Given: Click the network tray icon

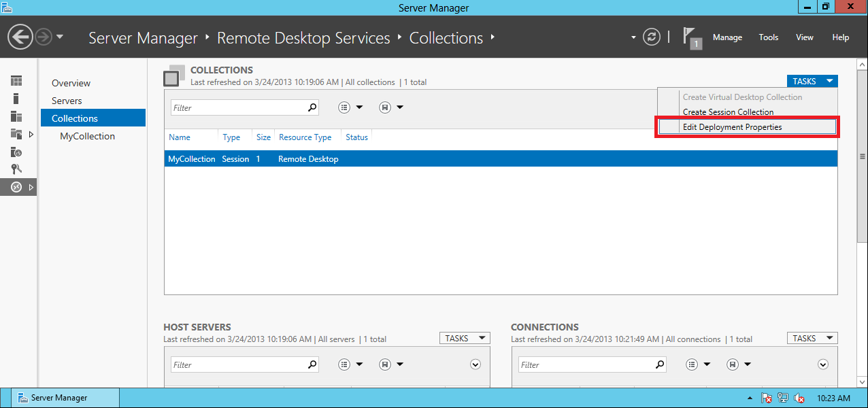Looking at the screenshot, I should (784, 398).
